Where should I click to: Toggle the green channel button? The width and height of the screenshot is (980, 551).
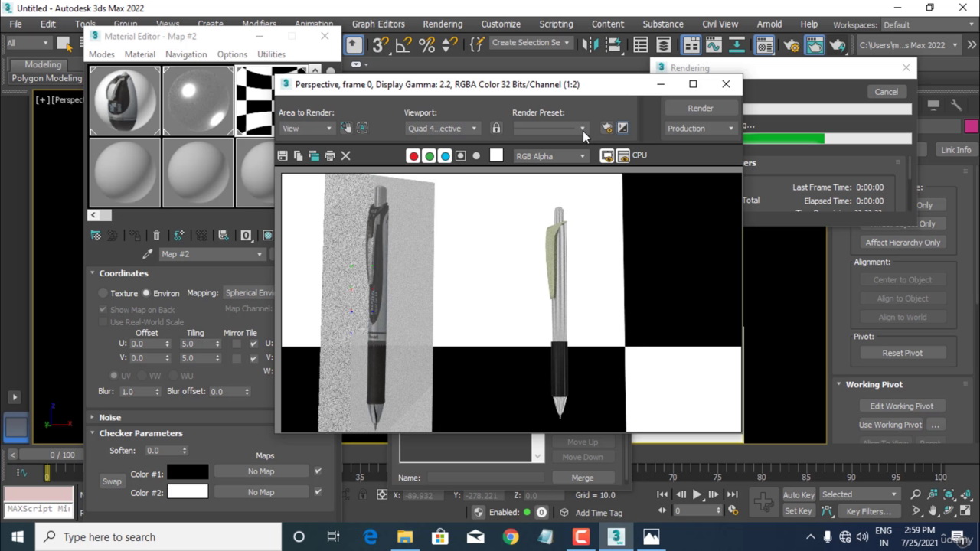(430, 156)
